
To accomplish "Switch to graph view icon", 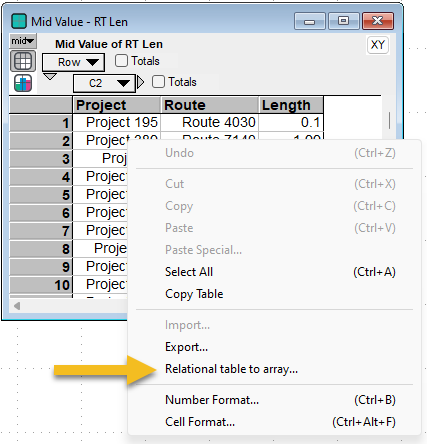I will click(x=23, y=83).
